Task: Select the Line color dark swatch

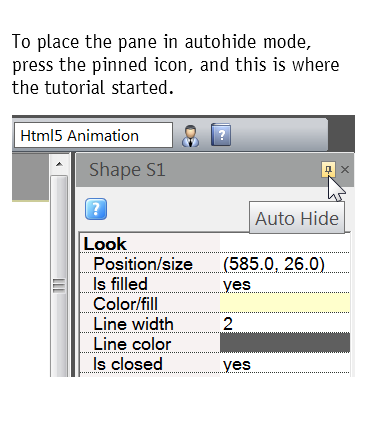Action: pos(285,343)
